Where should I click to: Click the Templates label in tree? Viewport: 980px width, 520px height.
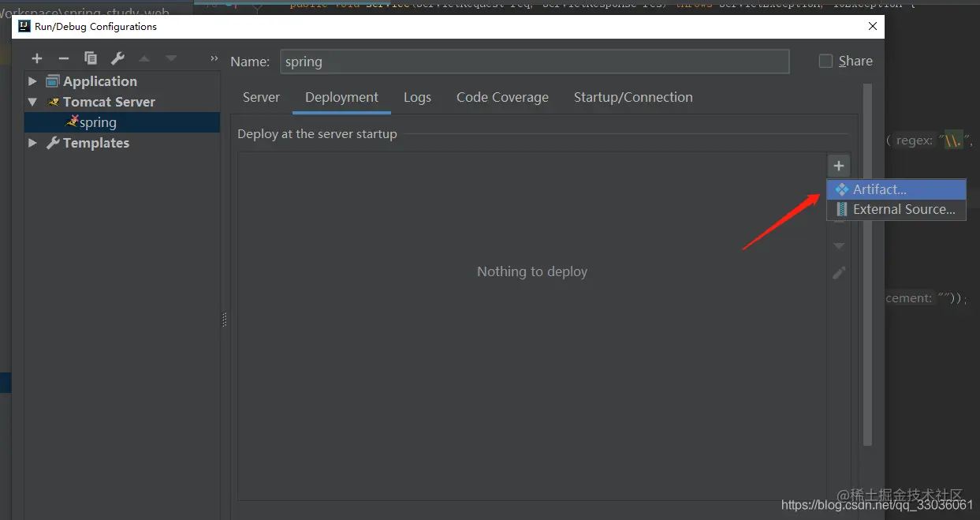pyautogui.click(x=96, y=143)
